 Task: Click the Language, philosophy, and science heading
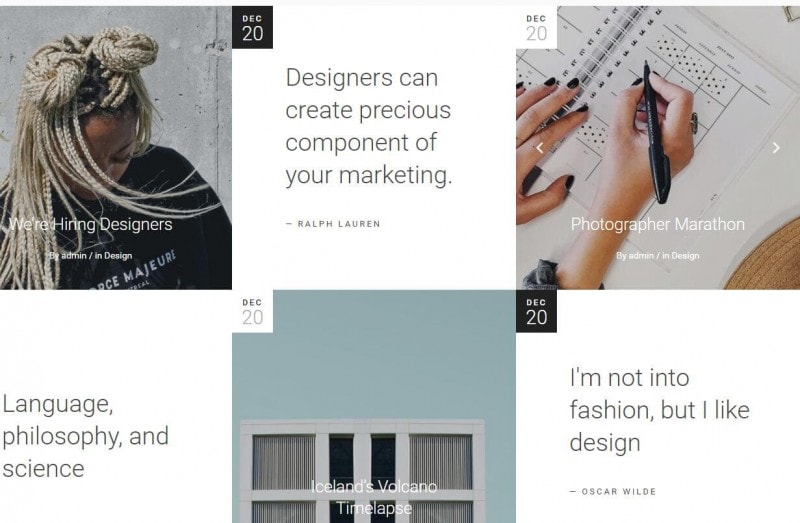[85, 436]
